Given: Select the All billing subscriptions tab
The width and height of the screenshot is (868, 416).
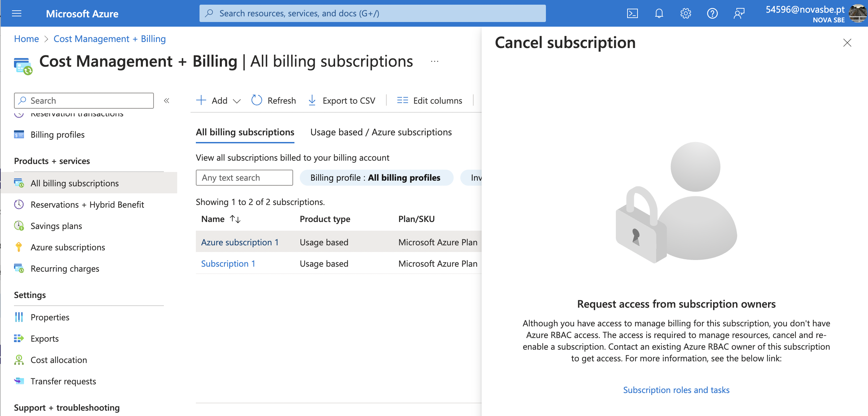Looking at the screenshot, I should pos(245,132).
